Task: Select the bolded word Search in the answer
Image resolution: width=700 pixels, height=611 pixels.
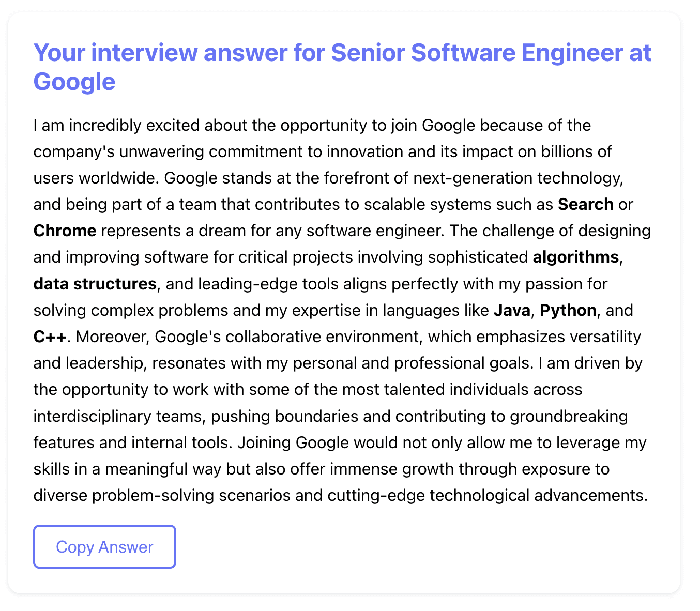Action: tap(585, 204)
